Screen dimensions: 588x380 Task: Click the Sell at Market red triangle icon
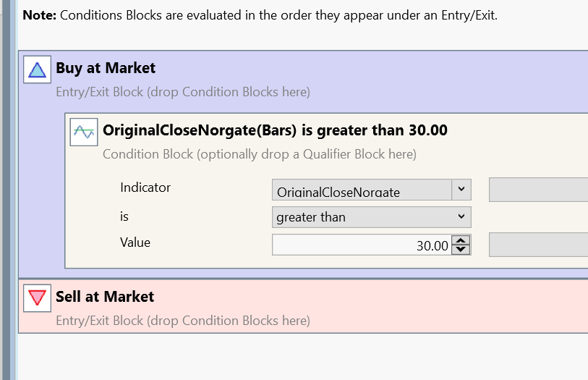36,298
